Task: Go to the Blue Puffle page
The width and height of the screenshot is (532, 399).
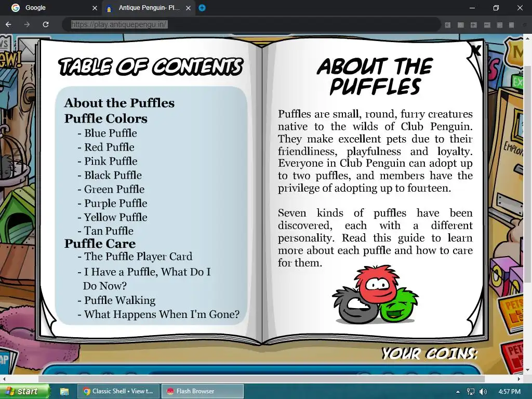Action: [x=107, y=133]
